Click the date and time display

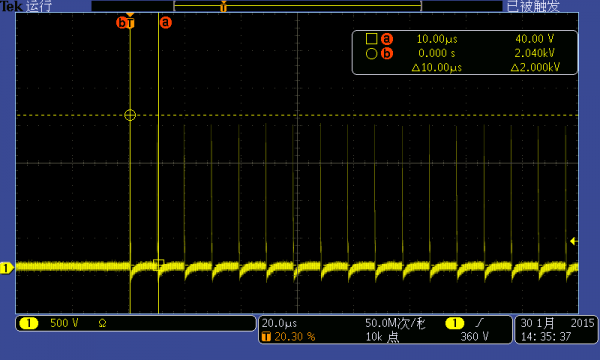point(557,330)
